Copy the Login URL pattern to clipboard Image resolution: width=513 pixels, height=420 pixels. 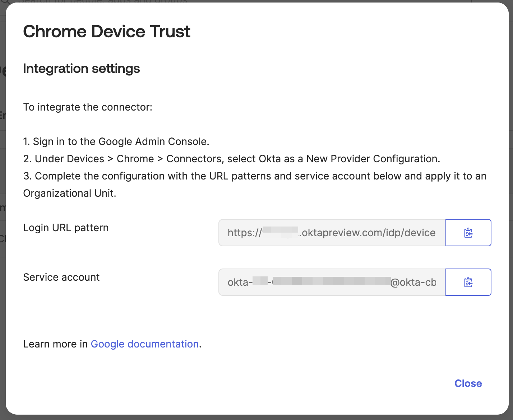tap(468, 233)
